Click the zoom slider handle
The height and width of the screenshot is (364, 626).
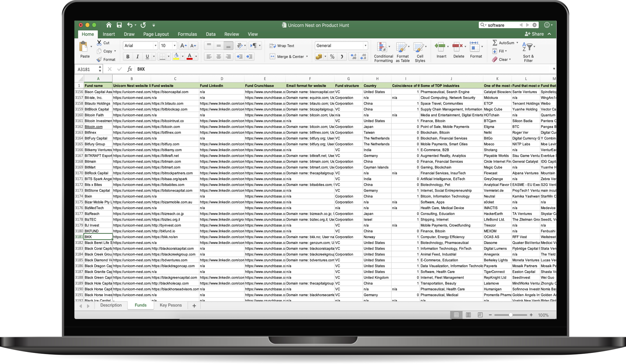[510, 315]
